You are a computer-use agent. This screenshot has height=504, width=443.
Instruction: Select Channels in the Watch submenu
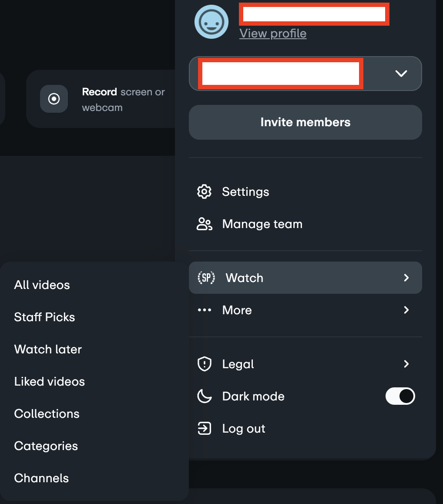(x=41, y=478)
